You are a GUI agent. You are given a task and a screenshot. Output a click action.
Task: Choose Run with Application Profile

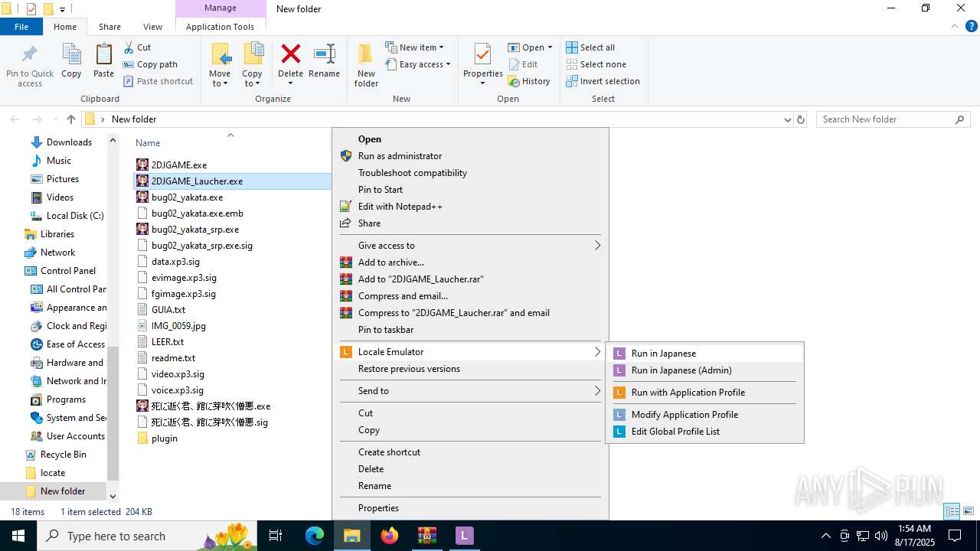(704, 393)
